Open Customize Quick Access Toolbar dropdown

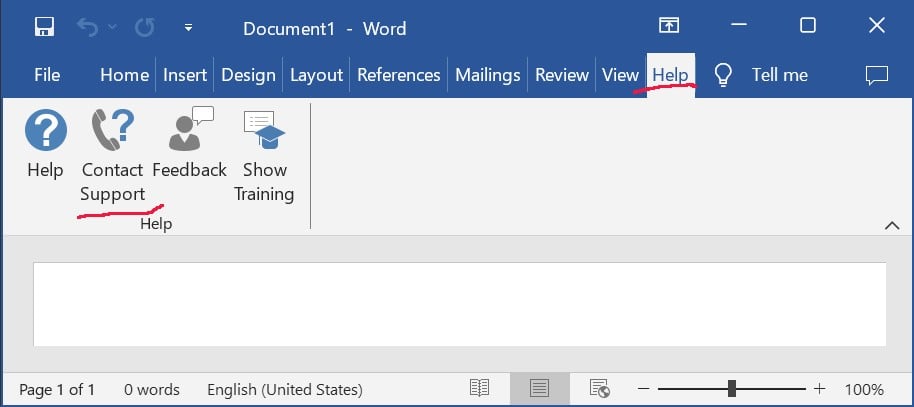point(188,27)
